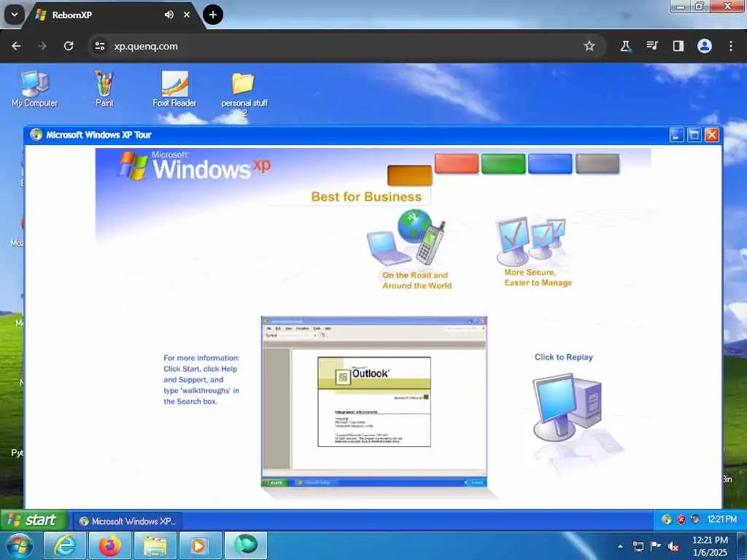This screenshot has width=747, height=560.
Task: Open Foxit Reader desktop icon
Action: (x=175, y=88)
